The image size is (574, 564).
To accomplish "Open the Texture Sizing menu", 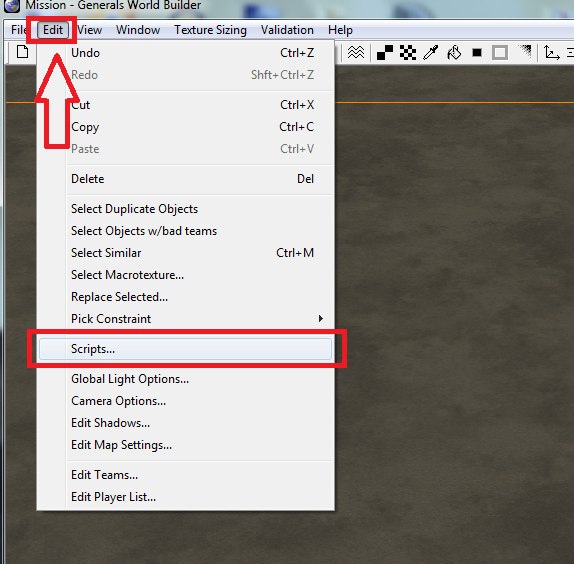I will (x=210, y=30).
